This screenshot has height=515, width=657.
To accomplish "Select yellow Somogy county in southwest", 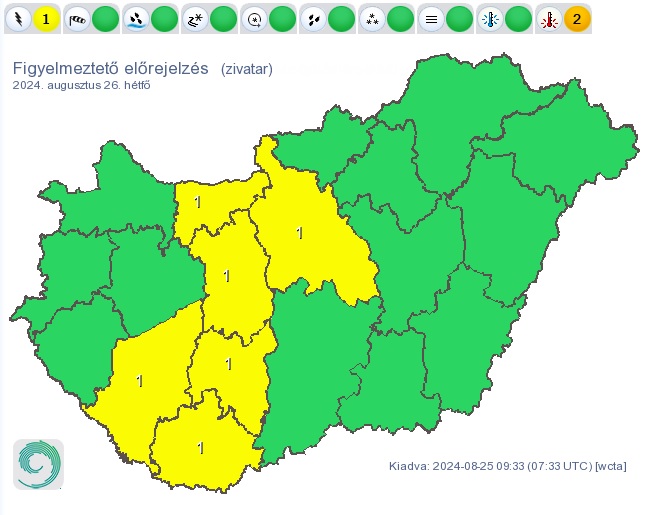I will coord(140,380).
